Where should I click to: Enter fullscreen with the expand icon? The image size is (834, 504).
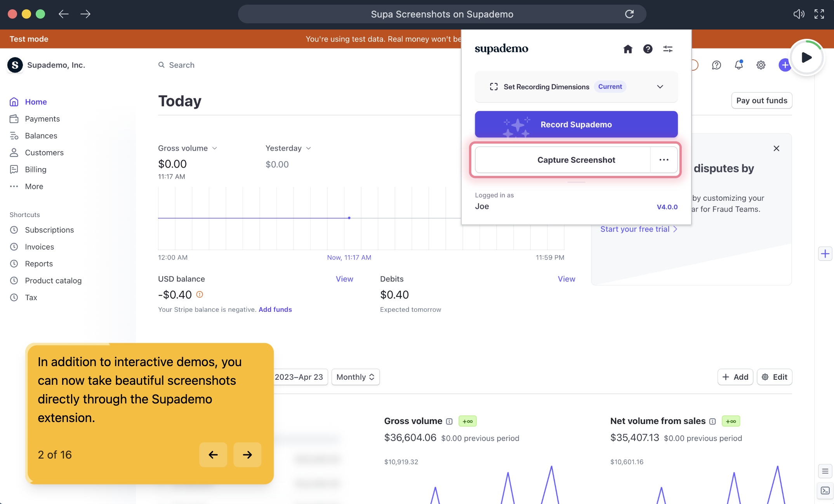819,14
